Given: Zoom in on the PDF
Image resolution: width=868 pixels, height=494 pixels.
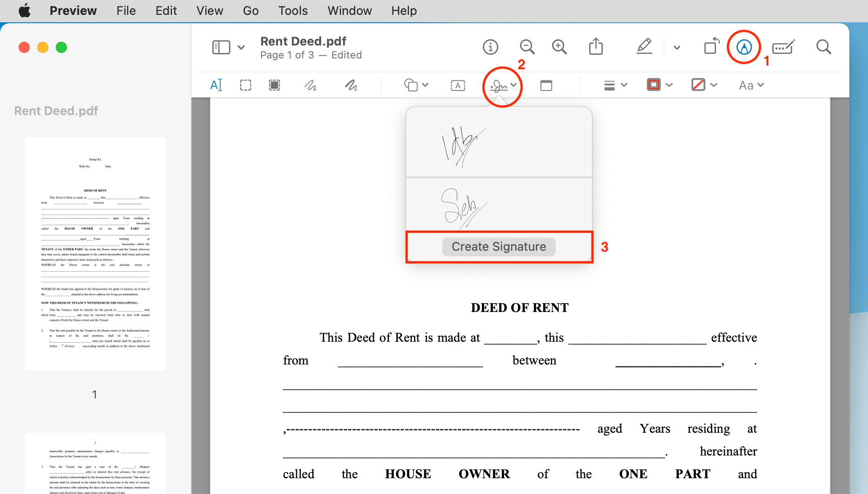Looking at the screenshot, I should pyautogui.click(x=559, y=47).
